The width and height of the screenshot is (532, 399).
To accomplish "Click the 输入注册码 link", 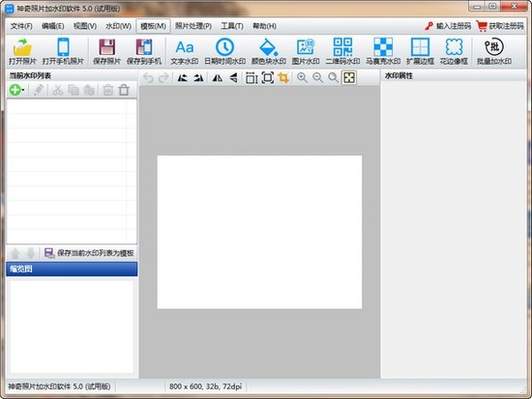I will point(448,26).
